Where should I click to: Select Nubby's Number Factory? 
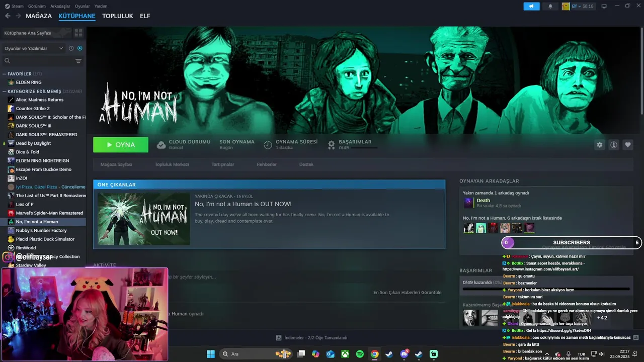click(41, 230)
